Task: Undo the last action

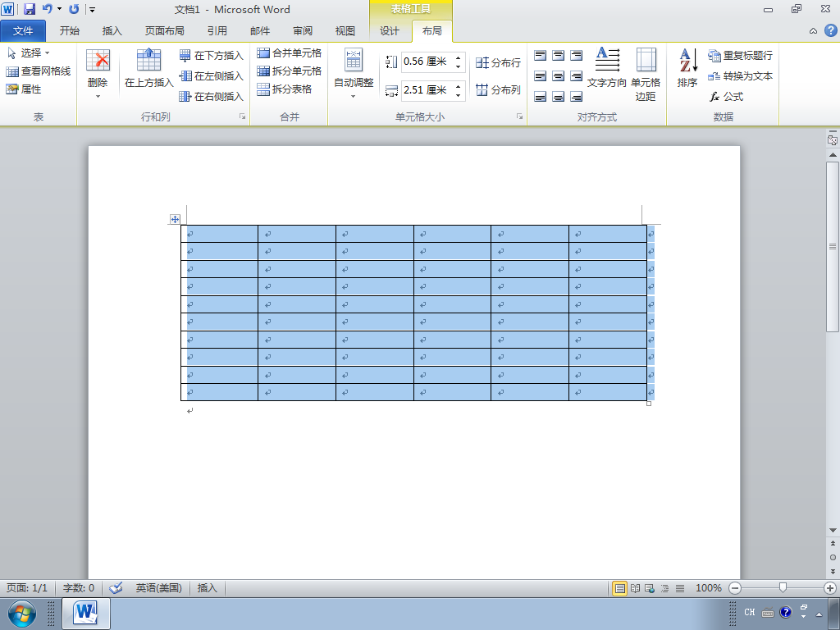Action: [x=47, y=9]
